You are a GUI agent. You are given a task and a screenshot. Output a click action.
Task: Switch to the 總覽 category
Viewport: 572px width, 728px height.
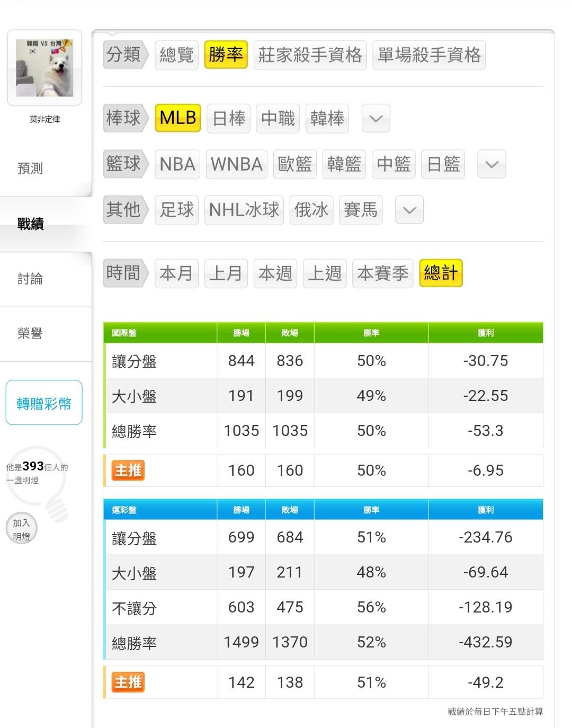pos(177,55)
